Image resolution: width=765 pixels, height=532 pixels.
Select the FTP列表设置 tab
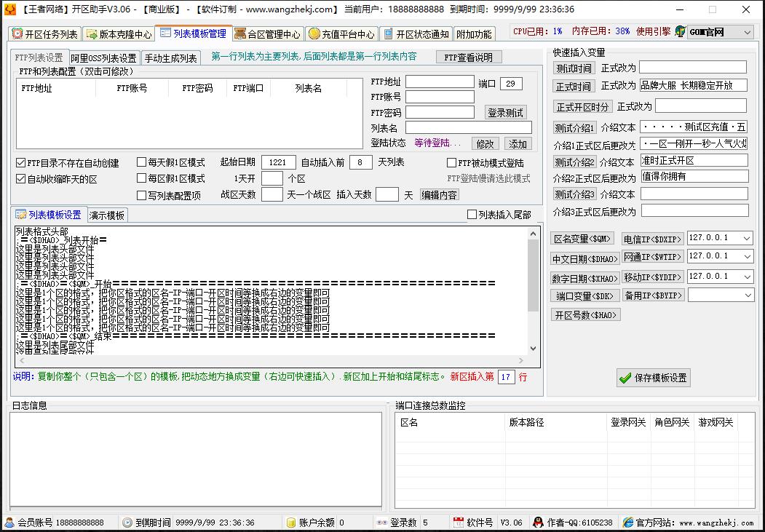39,57
